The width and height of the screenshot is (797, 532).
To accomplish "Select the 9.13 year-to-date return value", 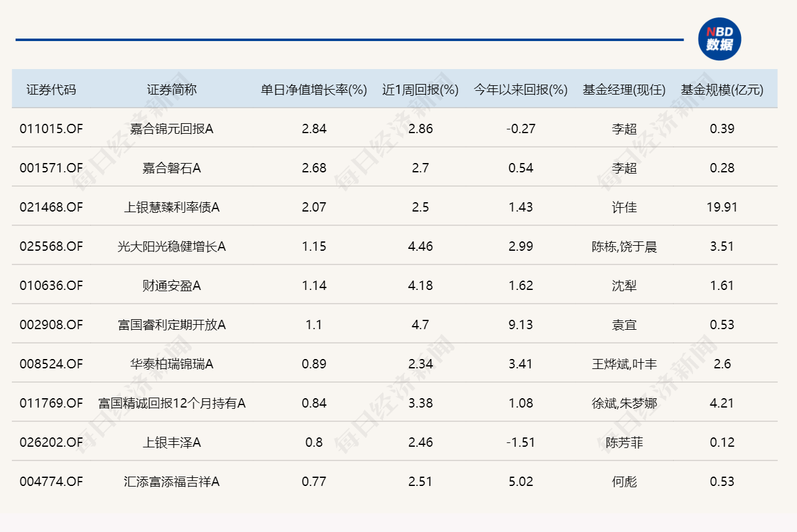I will [x=521, y=325].
